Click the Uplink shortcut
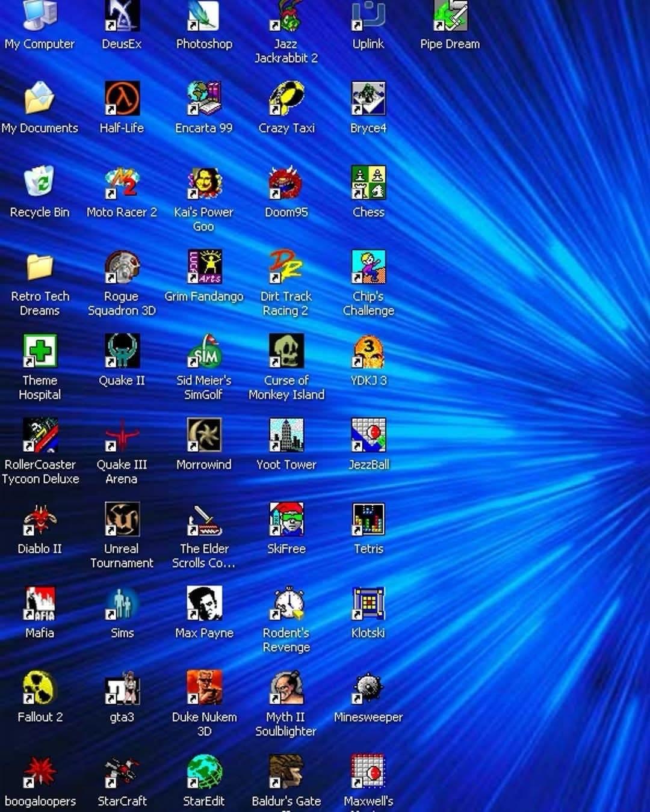 click(368, 14)
